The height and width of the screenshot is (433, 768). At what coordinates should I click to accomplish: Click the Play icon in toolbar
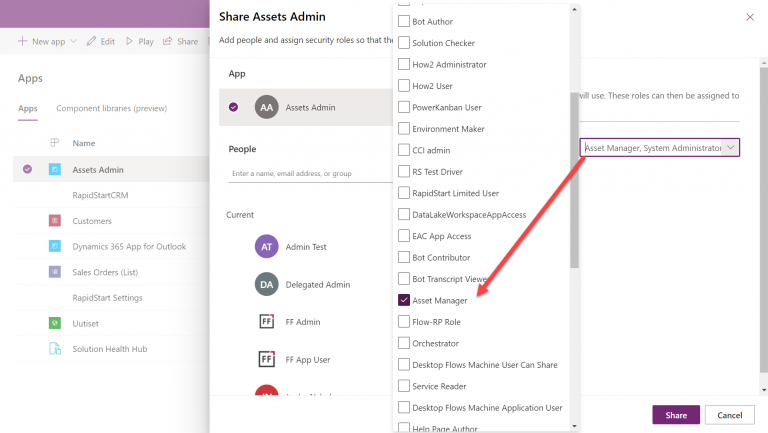130,42
